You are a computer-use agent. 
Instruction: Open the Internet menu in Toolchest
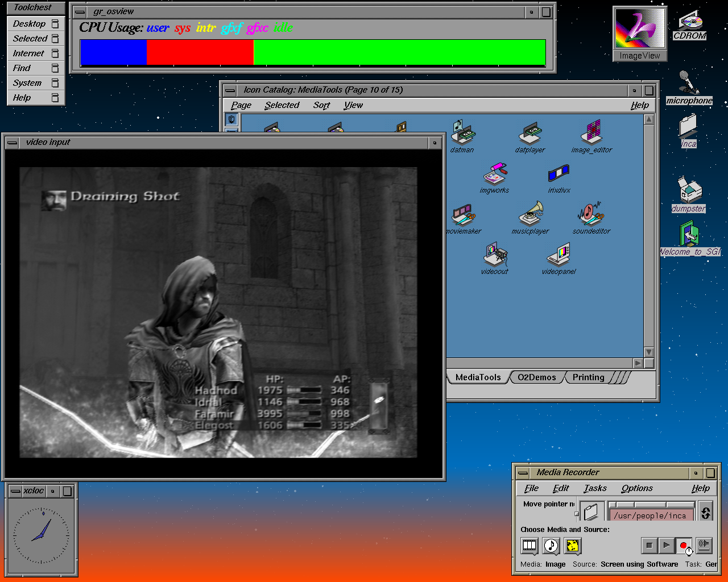click(x=36, y=53)
